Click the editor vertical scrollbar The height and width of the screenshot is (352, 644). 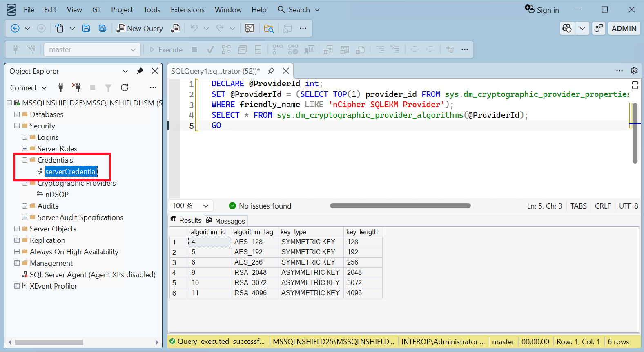coord(635,133)
